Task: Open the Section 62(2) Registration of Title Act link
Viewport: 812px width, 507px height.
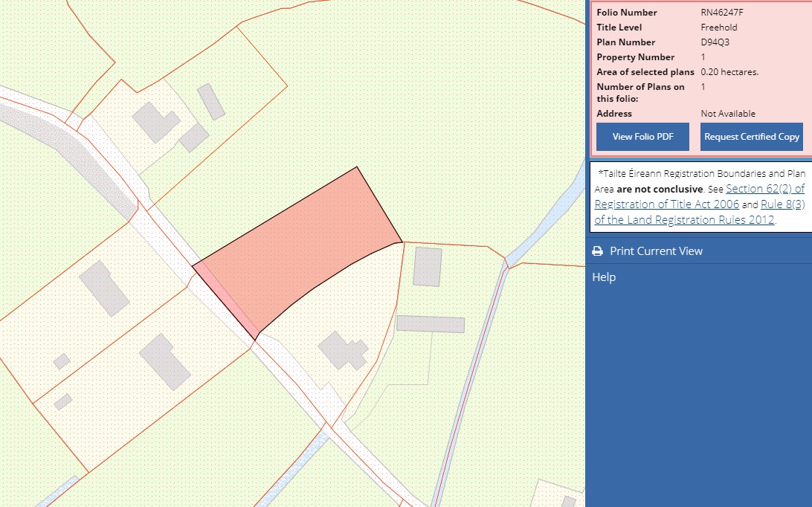Action: point(700,196)
